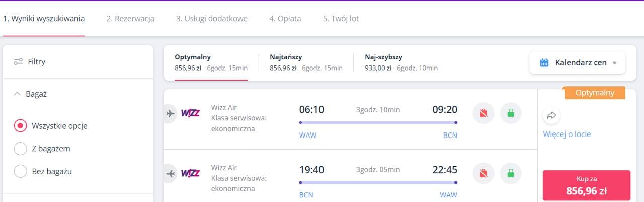Collapse the Bagaż filter section
Screen dimensions: 644x202
tap(17, 94)
